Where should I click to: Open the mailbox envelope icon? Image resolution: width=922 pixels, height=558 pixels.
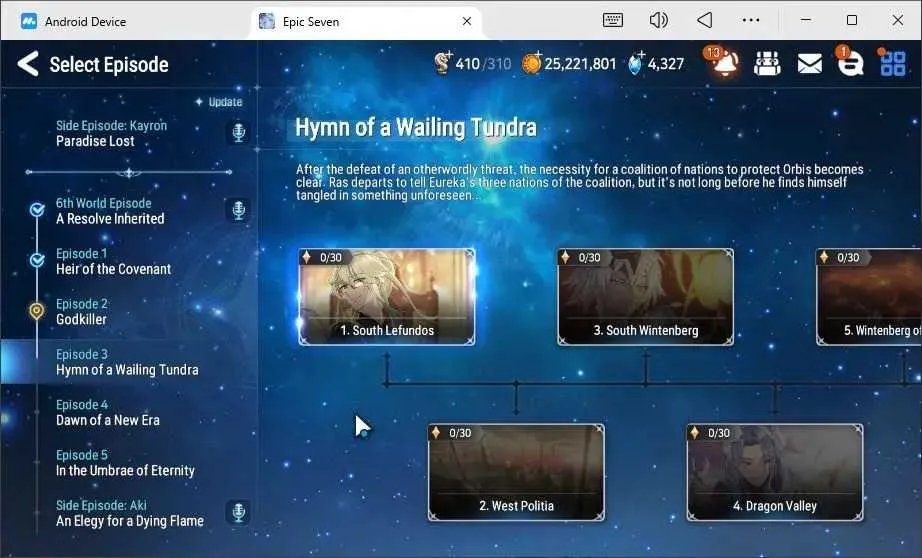click(810, 64)
